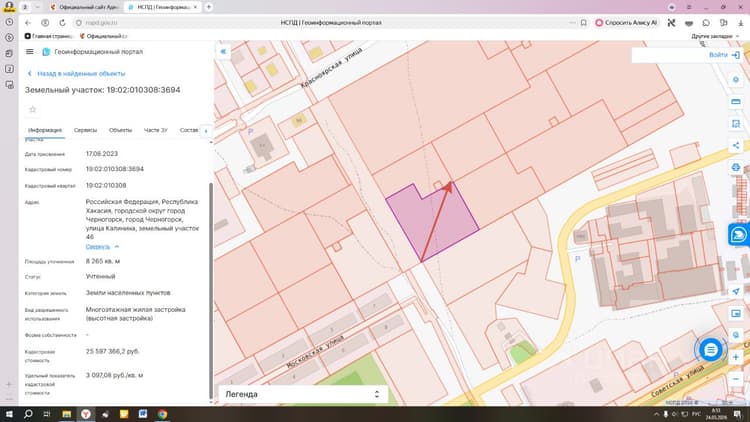Go back with the browser back arrow

click(28, 22)
